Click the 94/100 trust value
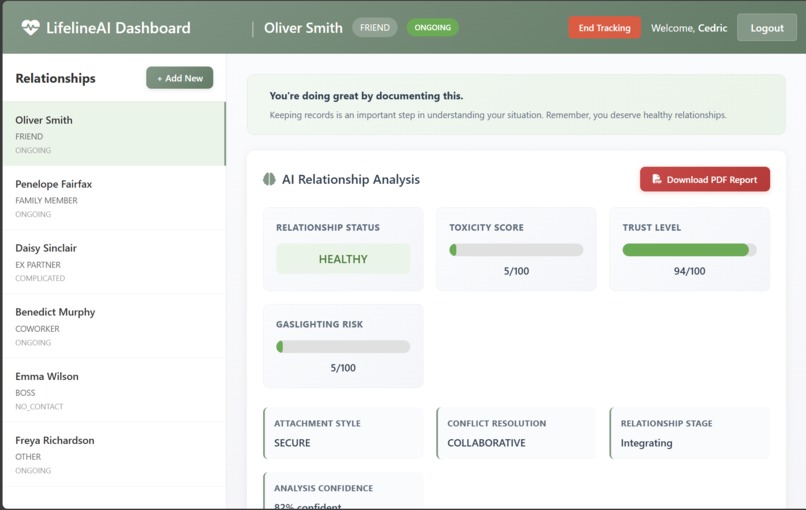 click(x=689, y=271)
